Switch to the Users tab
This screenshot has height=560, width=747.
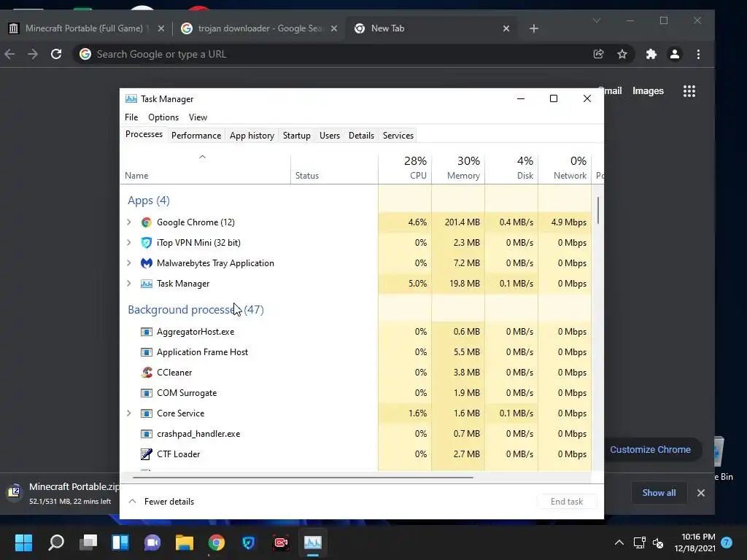(x=330, y=136)
